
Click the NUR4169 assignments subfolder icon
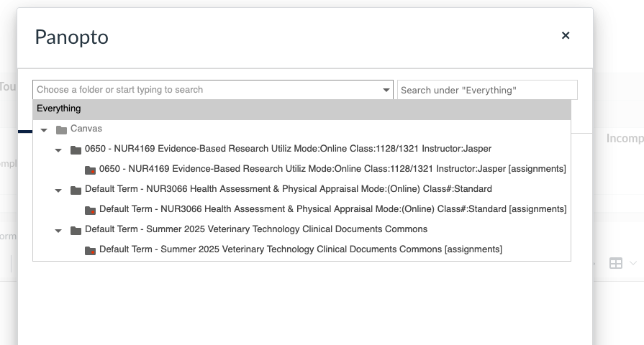point(90,170)
